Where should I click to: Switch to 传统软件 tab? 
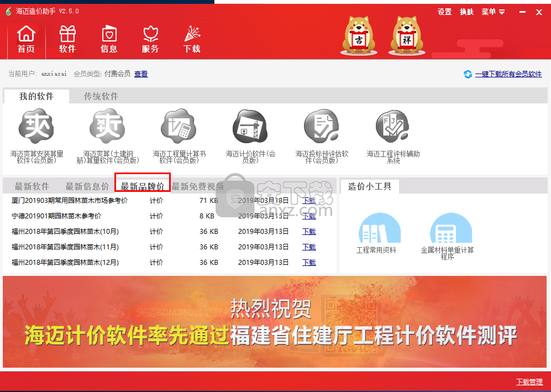point(101,96)
